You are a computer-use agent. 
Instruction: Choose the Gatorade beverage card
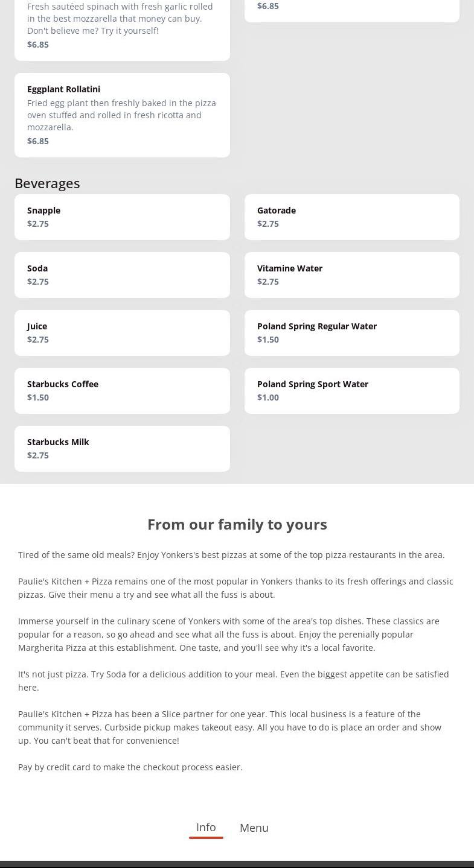click(x=351, y=217)
